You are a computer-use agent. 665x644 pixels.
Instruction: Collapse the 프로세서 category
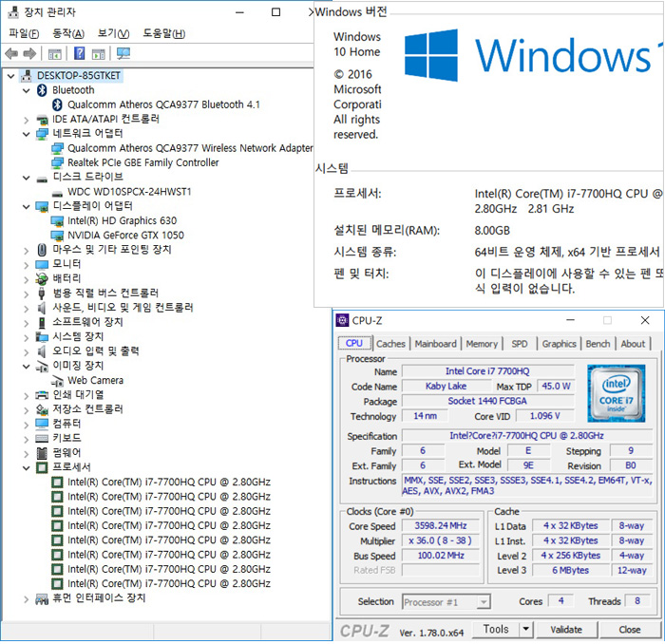27,468
